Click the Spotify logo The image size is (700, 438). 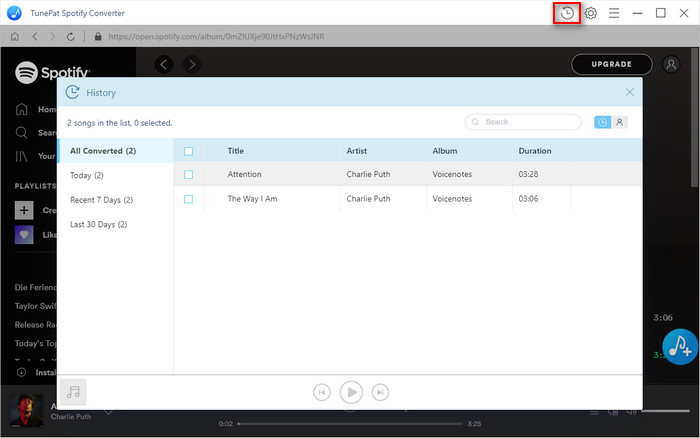click(x=52, y=72)
